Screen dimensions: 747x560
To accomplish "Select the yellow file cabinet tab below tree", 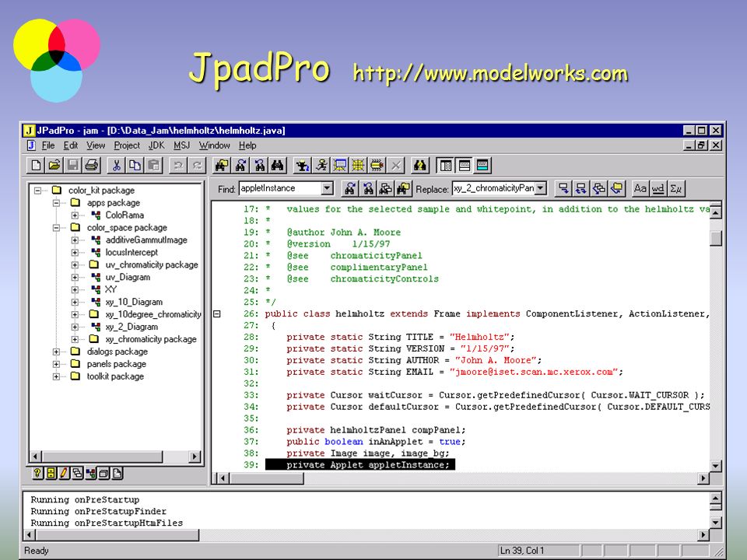I will [x=51, y=473].
